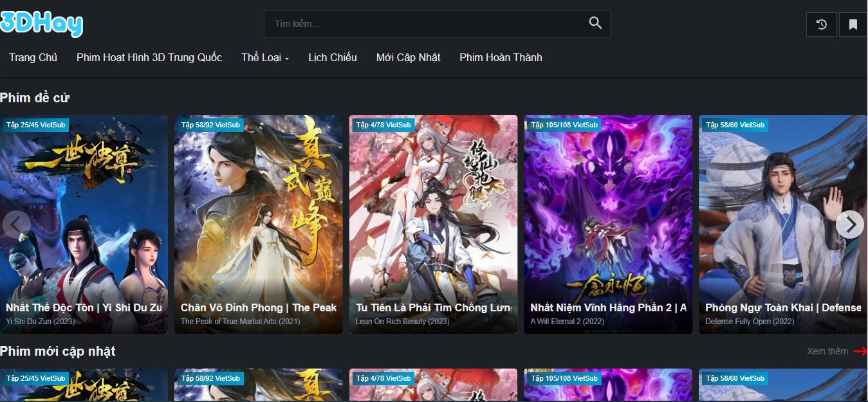Click the Tập 58/92 VietSub badge in Phim đề cử
This screenshot has height=402, width=868.
coord(210,125)
